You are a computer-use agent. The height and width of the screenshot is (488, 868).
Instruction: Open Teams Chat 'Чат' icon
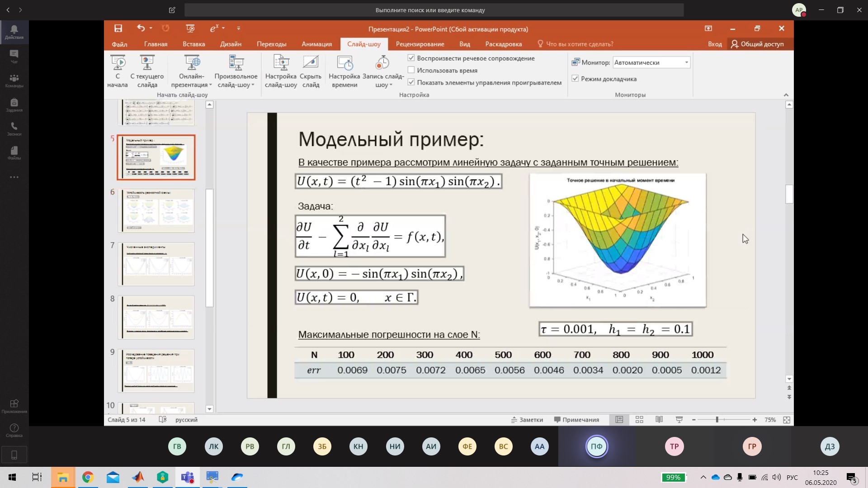tap(14, 56)
